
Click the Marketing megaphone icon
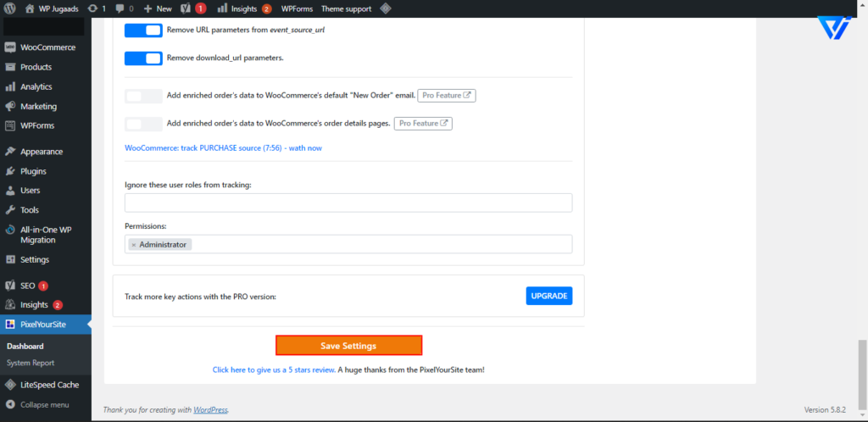coord(10,106)
